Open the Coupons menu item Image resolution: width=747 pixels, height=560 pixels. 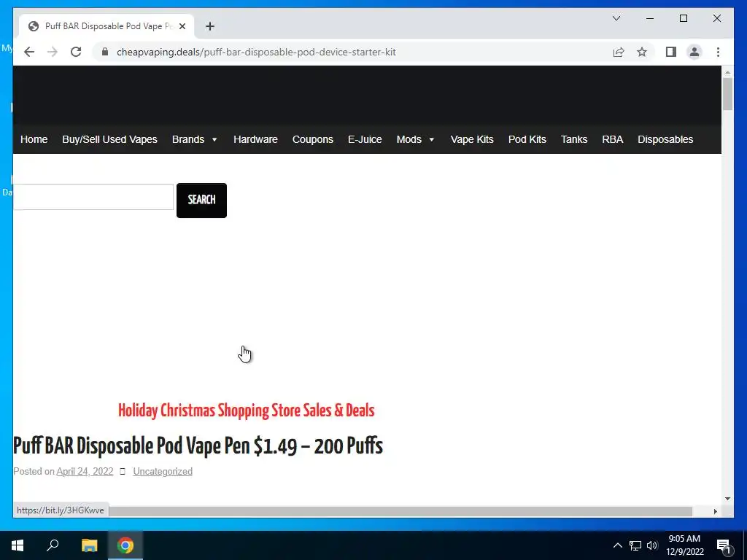[312, 139]
